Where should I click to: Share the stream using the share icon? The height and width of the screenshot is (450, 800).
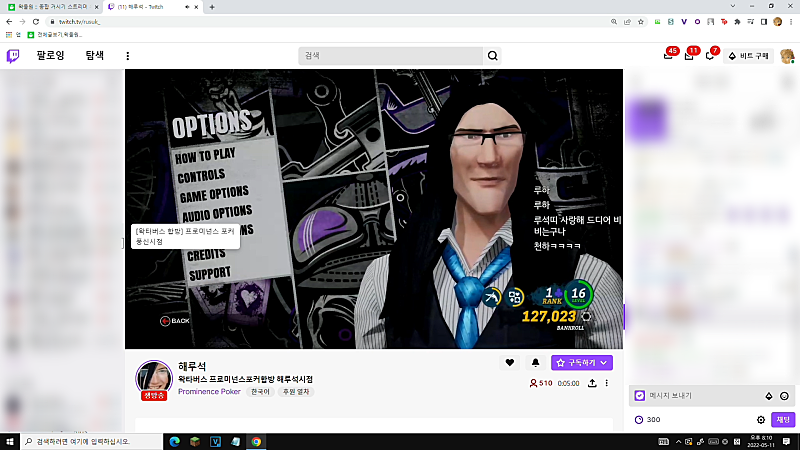(592, 383)
